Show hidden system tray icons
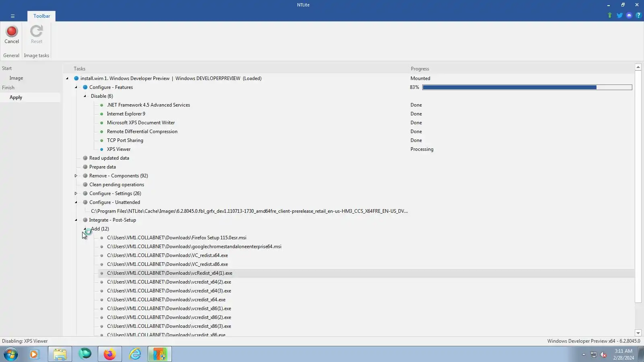The image size is (644, 362). coord(584,354)
